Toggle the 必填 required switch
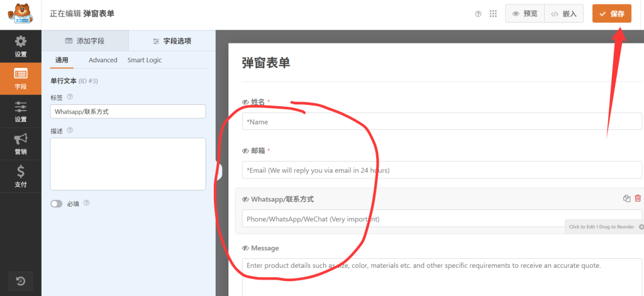644x296 pixels. point(57,204)
